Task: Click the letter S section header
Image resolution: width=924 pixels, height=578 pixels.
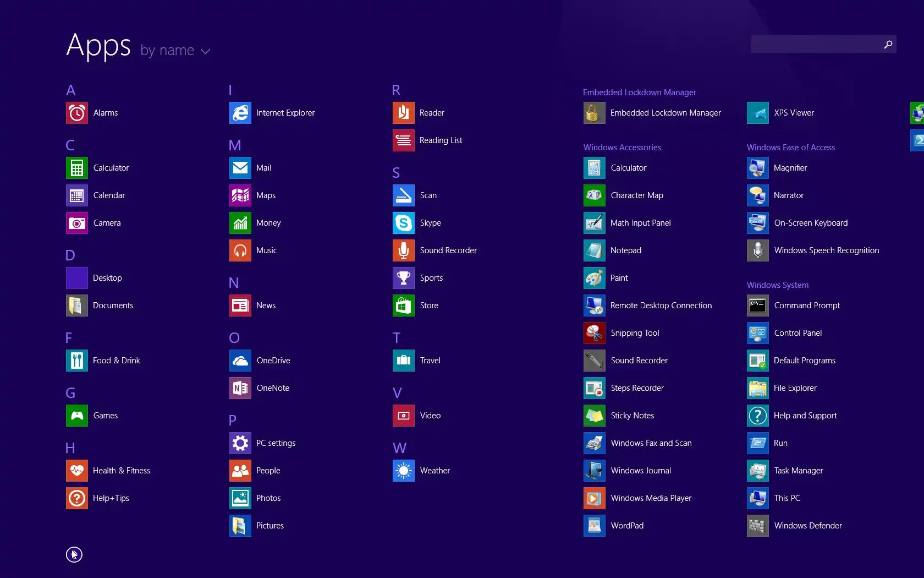Action: [x=396, y=173]
